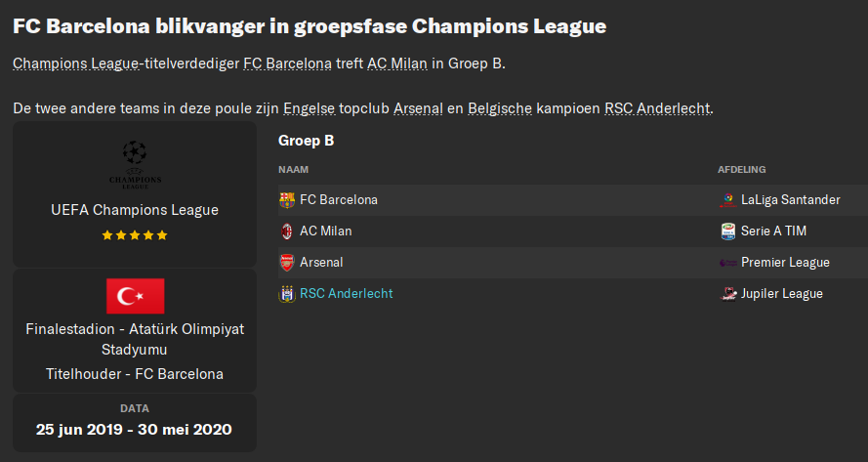Click the Jupiler League logo icon
The width and height of the screenshot is (868, 462).
pos(727,294)
